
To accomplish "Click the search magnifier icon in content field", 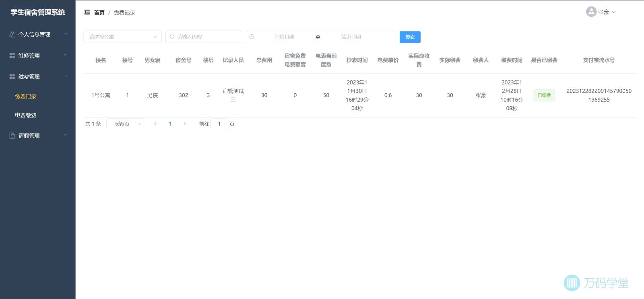I will coord(172,37).
